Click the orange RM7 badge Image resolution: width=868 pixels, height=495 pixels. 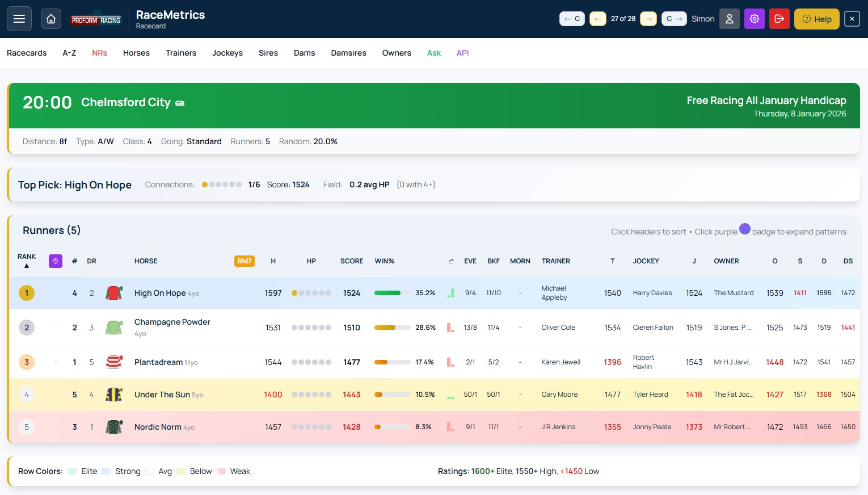[244, 261]
